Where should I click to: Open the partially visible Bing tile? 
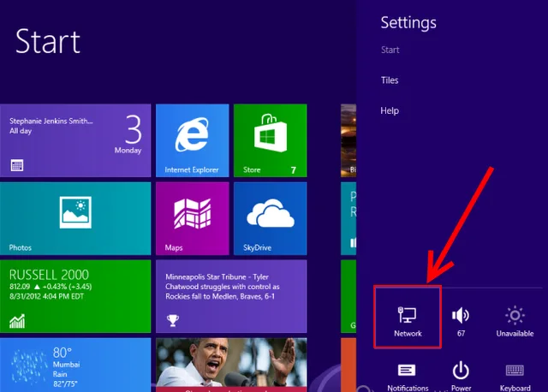click(348, 140)
